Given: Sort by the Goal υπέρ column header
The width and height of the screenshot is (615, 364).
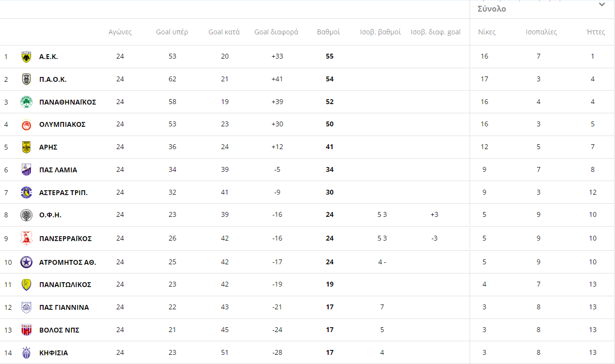Looking at the screenshot, I should 172,32.
